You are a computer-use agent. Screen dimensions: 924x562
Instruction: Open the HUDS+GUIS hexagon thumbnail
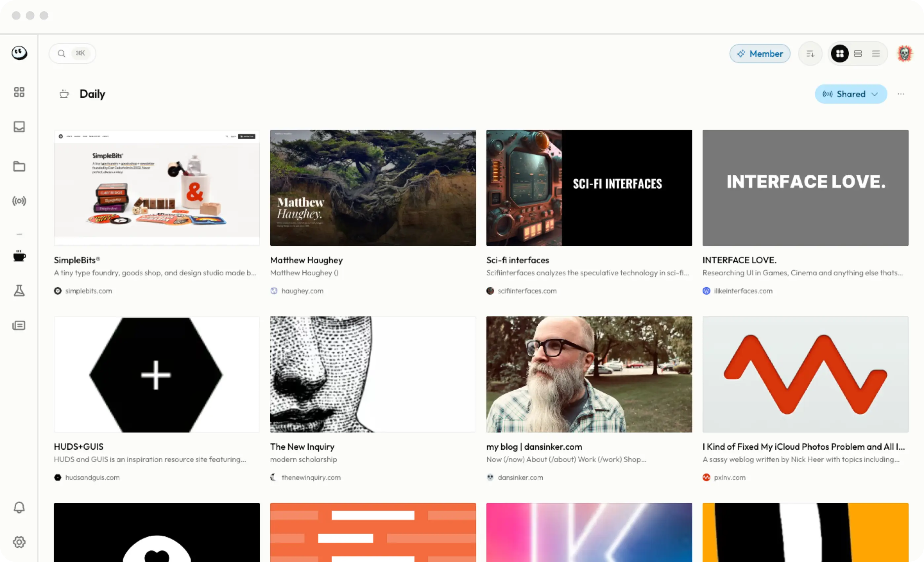(157, 374)
